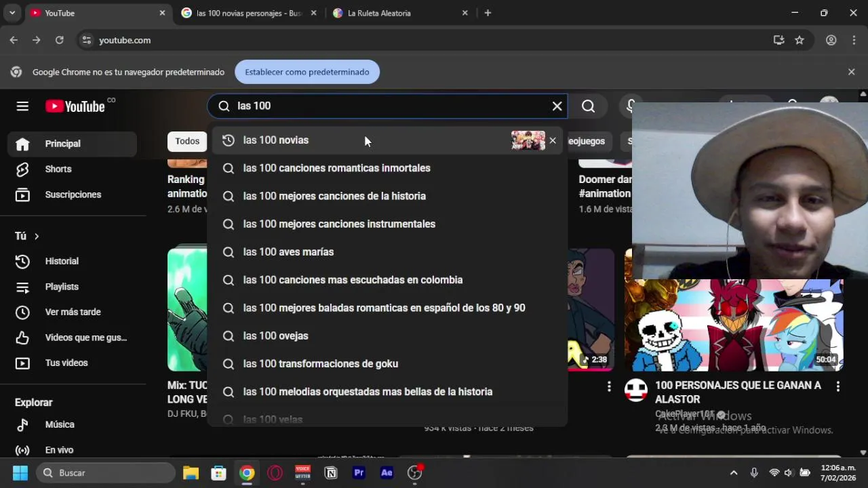The height and width of the screenshot is (488, 868).
Task: Click the YouTube logo
Action: point(75,106)
